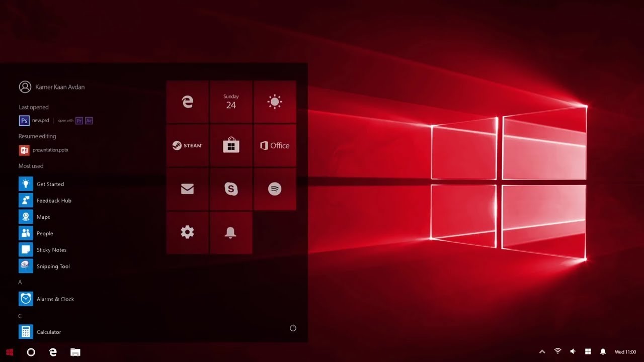The width and height of the screenshot is (644, 362).
Task: Open the Settings gear tile
Action: 187,232
